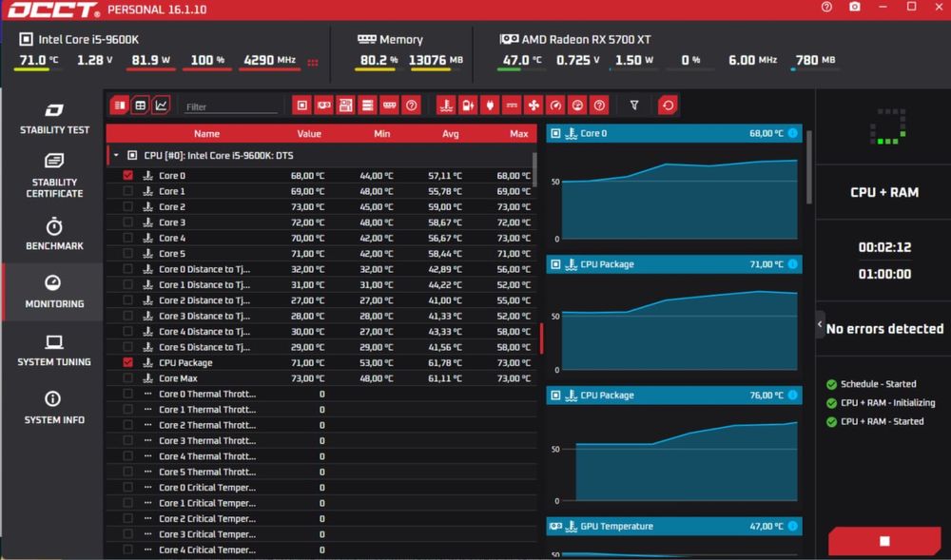Toggle the unknown hardware filter beside memory icon
This screenshot has width=951, height=560.
(411, 106)
